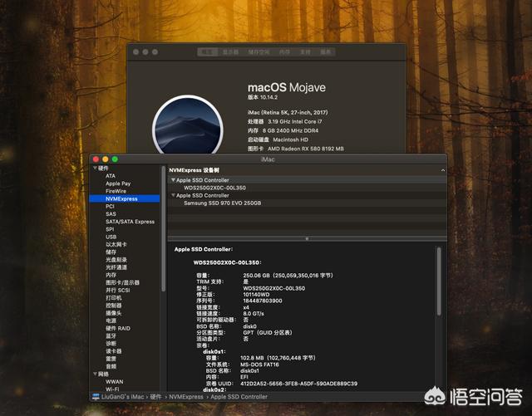The image size is (532, 416).
Task: Collapse the 网络 network category
Action: (x=94, y=374)
